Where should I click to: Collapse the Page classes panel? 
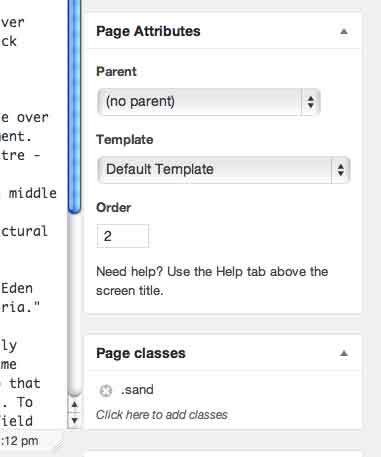point(344,353)
